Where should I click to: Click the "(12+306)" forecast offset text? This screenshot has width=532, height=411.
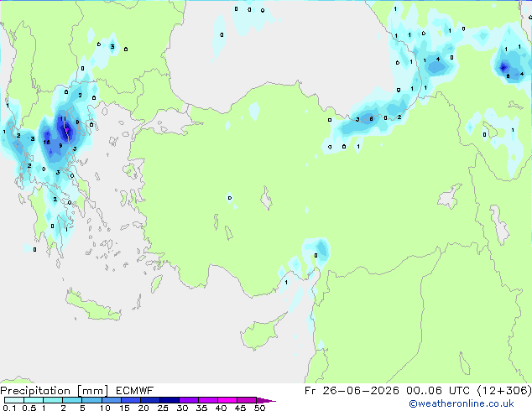[x=504, y=391]
